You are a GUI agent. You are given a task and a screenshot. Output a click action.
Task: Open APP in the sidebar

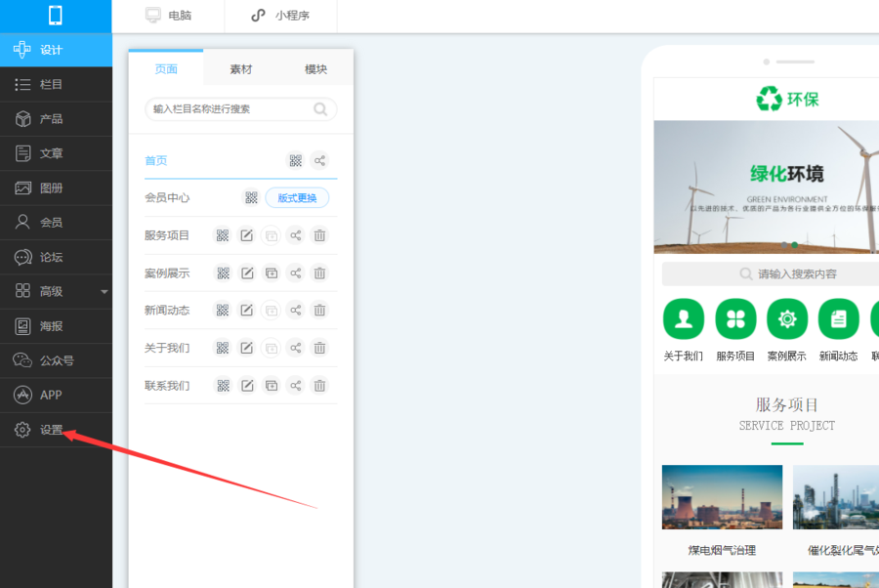[56, 396]
